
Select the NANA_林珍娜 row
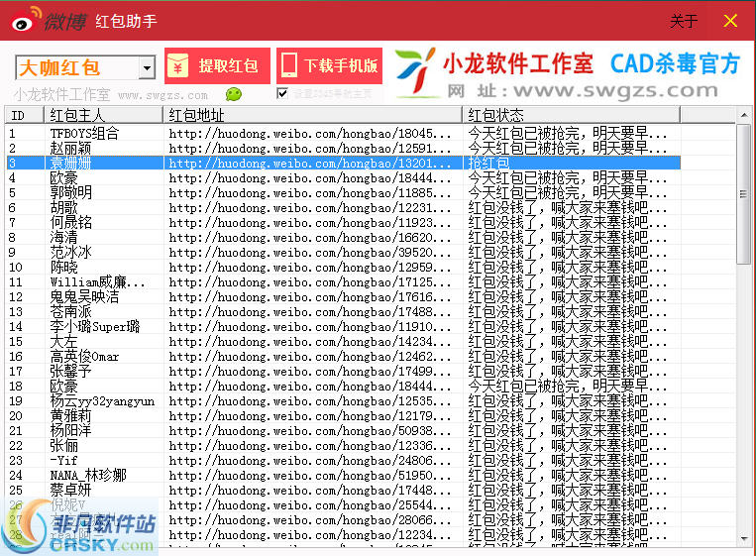pyautogui.click(x=343, y=476)
